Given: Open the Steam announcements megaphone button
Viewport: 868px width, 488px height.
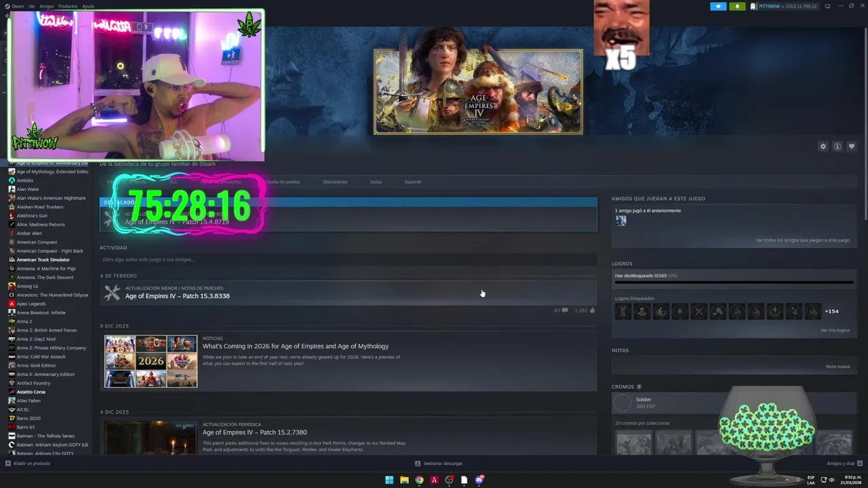Looking at the screenshot, I should click(718, 6).
